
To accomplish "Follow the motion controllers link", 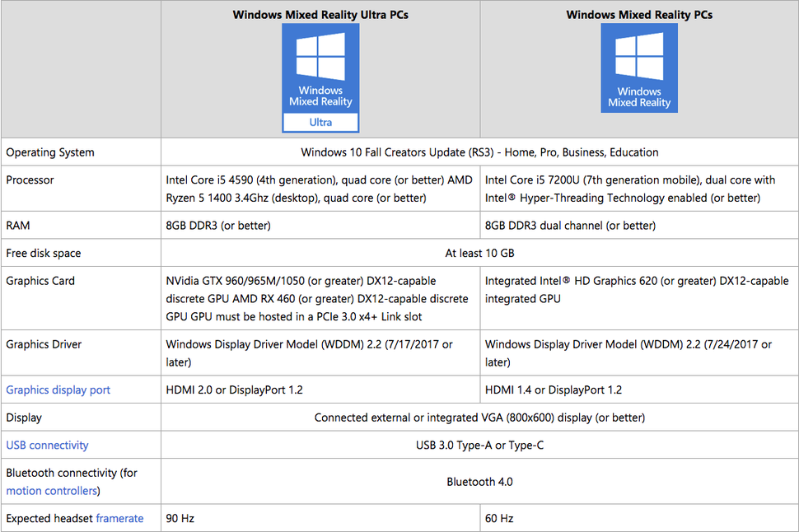I will point(51,491).
